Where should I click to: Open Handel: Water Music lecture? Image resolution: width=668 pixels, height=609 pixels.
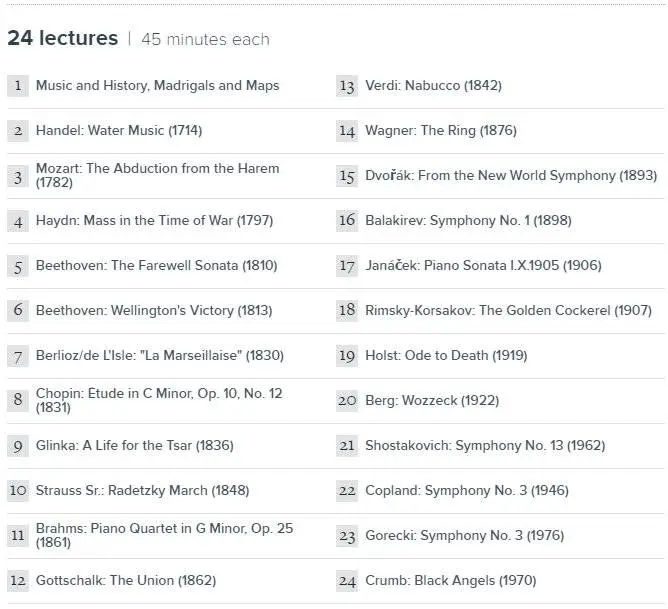click(x=119, y=131)
